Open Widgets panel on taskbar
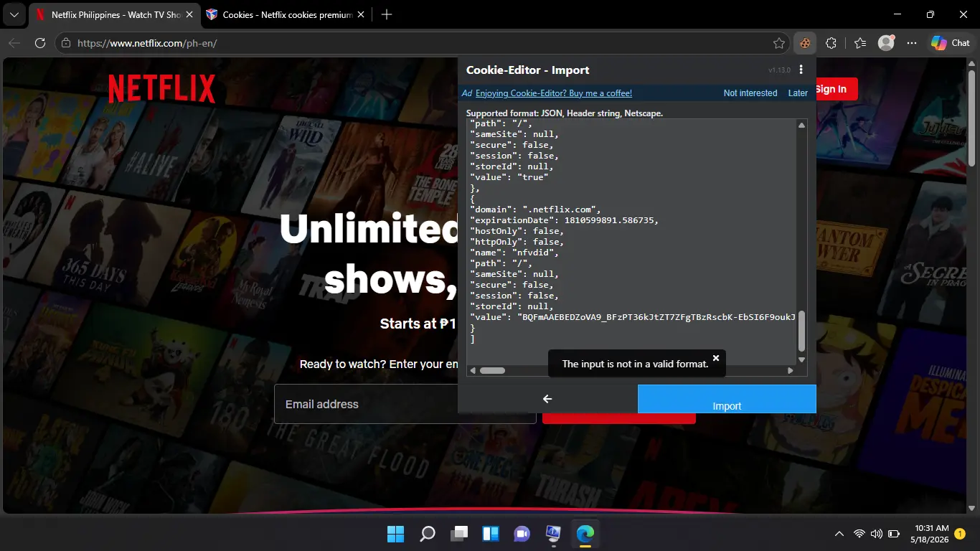The width and height of the screenshot is (980, 551). [x=491, y=534]
